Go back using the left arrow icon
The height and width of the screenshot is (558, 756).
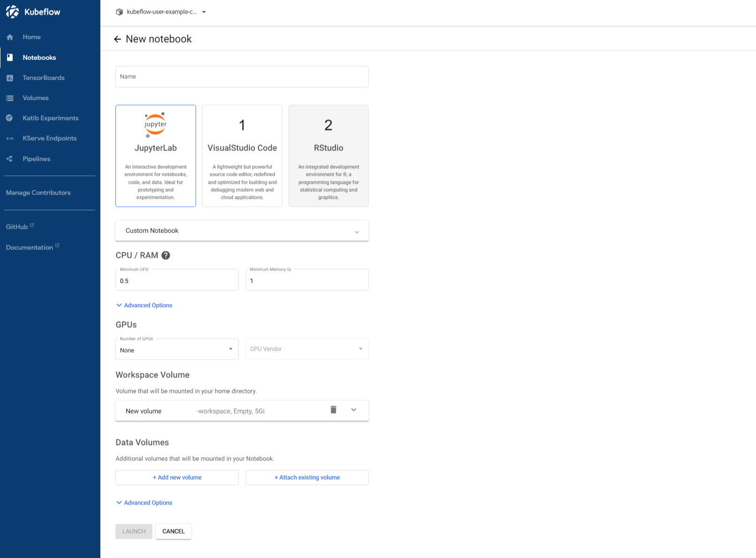[117, 39]
